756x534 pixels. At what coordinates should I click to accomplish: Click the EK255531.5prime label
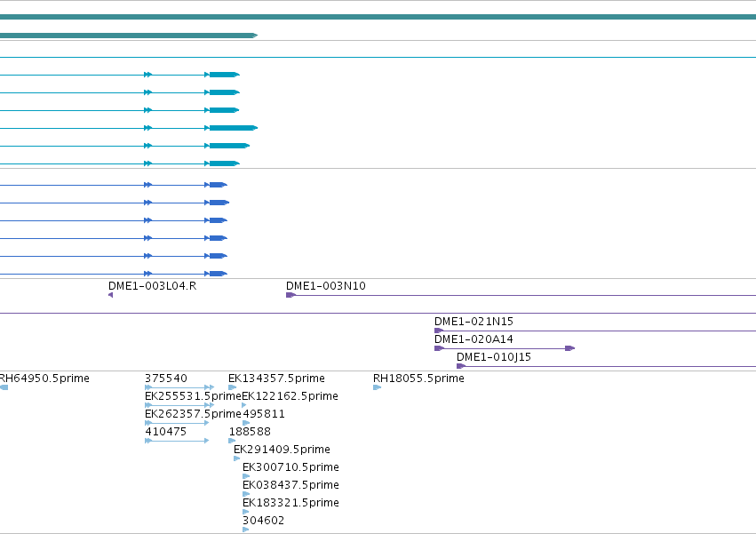pos(193,396)
